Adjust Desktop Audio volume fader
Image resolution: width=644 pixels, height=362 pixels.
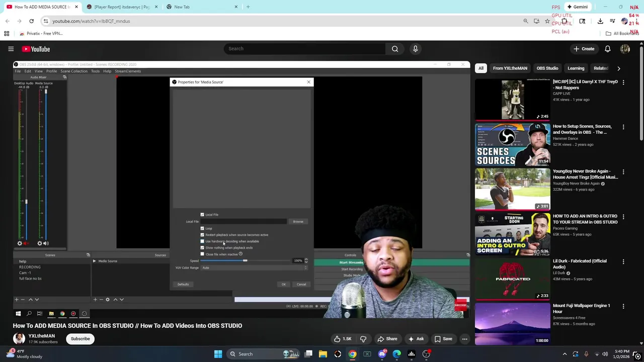(x=26, y=202)
